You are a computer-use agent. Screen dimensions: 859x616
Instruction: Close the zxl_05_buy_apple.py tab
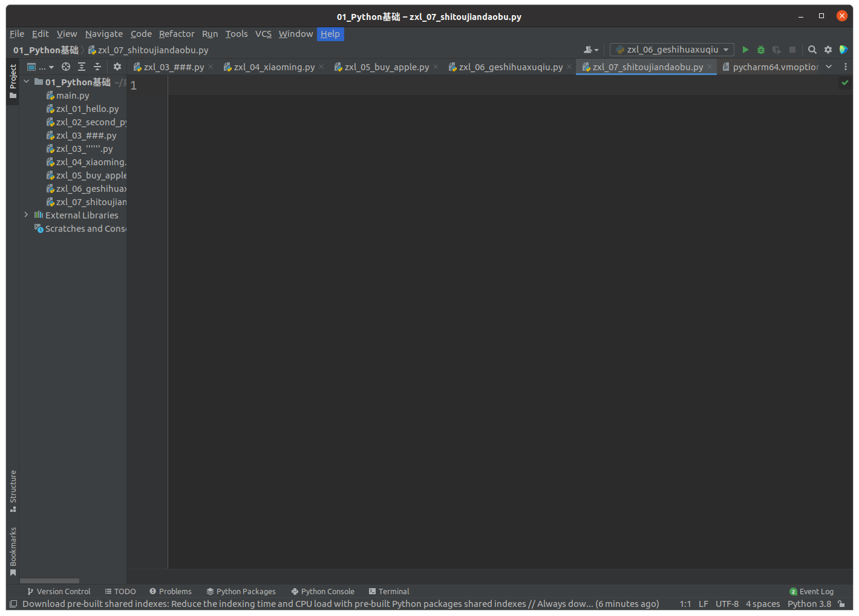click(x=436, y=67)
